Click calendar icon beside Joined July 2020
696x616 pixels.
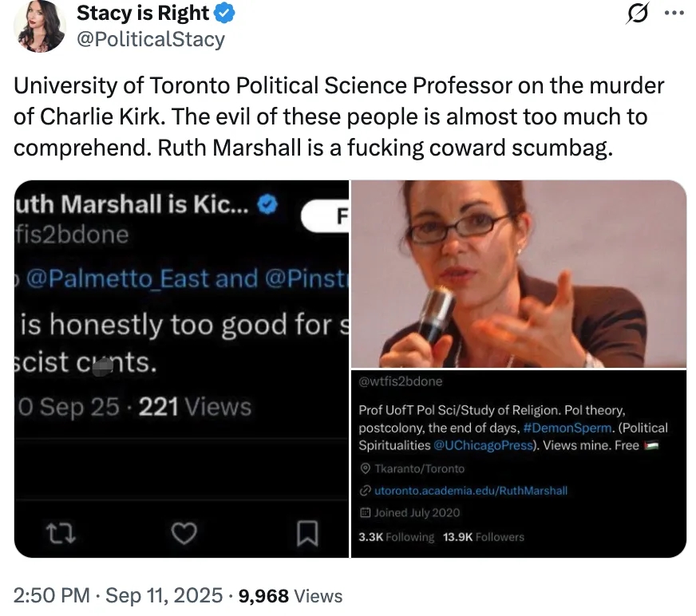pyautogui.click(x=366, y=512)
